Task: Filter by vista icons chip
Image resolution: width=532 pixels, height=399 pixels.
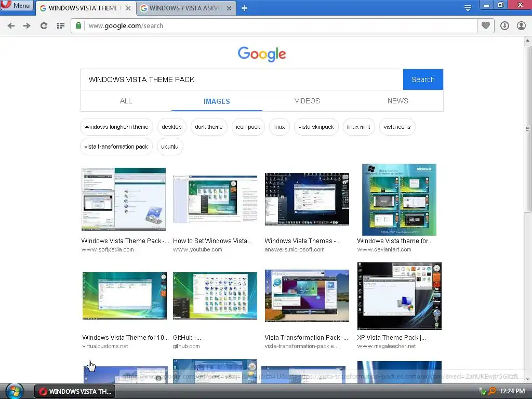Action: pyautogui.click(x=397, y=127)
